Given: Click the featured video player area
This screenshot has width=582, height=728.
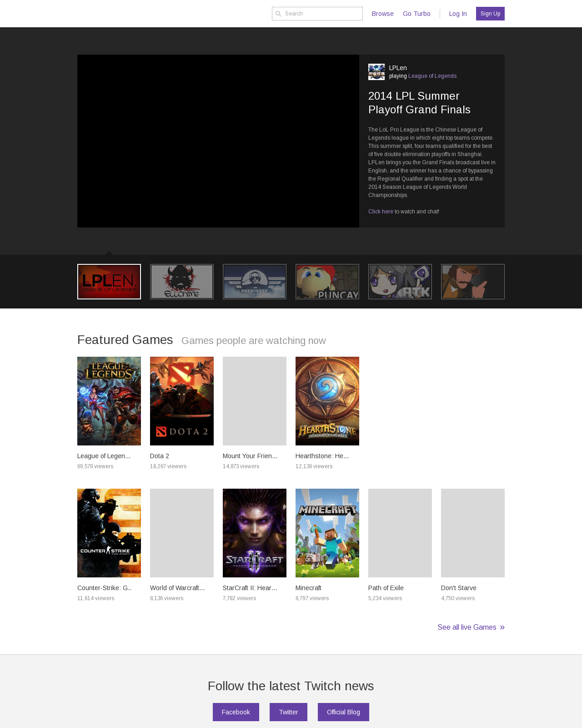Looking at the screenshot, I should (218, 141).
